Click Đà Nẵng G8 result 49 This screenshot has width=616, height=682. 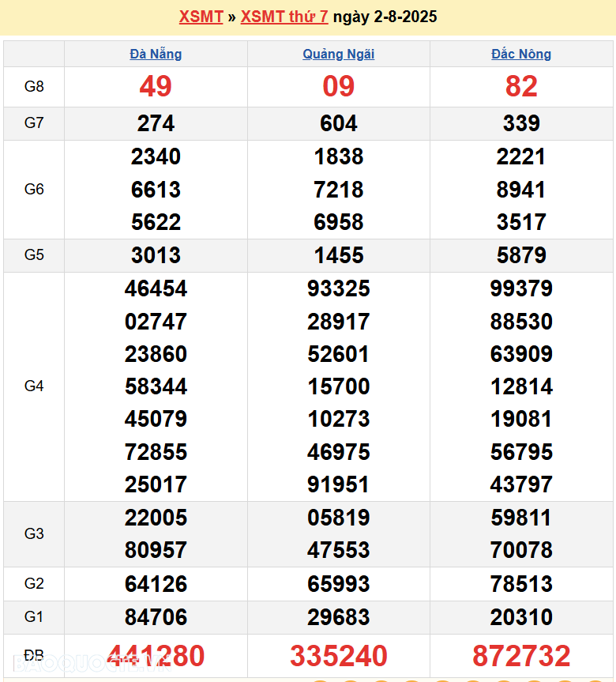click(x=156, y=86)
